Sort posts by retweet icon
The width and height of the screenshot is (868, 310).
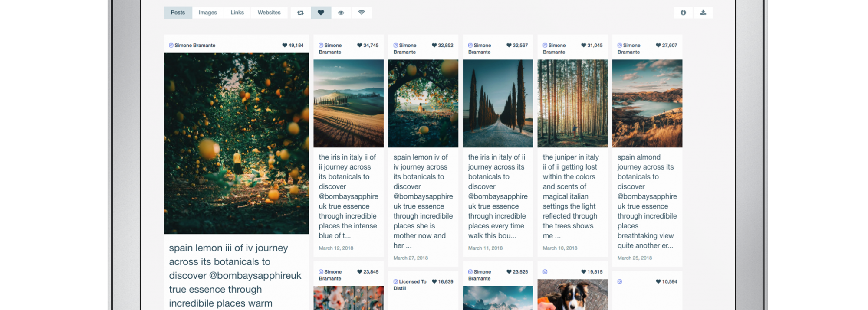click(x=300, y=13)
